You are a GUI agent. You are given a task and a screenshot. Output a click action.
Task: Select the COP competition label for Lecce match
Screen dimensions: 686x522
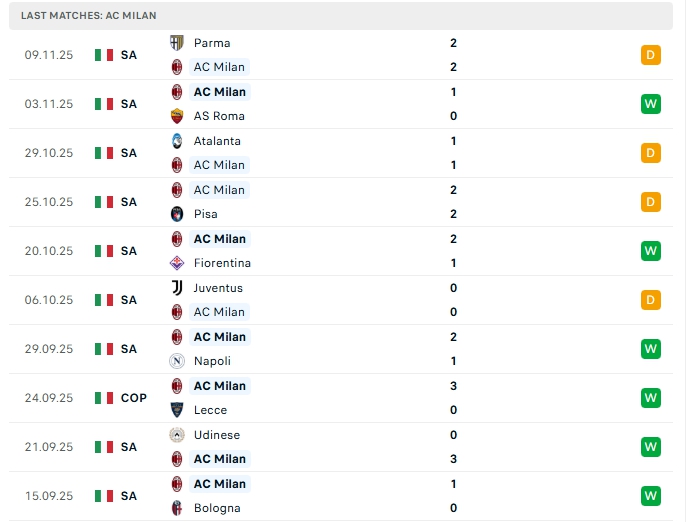point(133,398)
